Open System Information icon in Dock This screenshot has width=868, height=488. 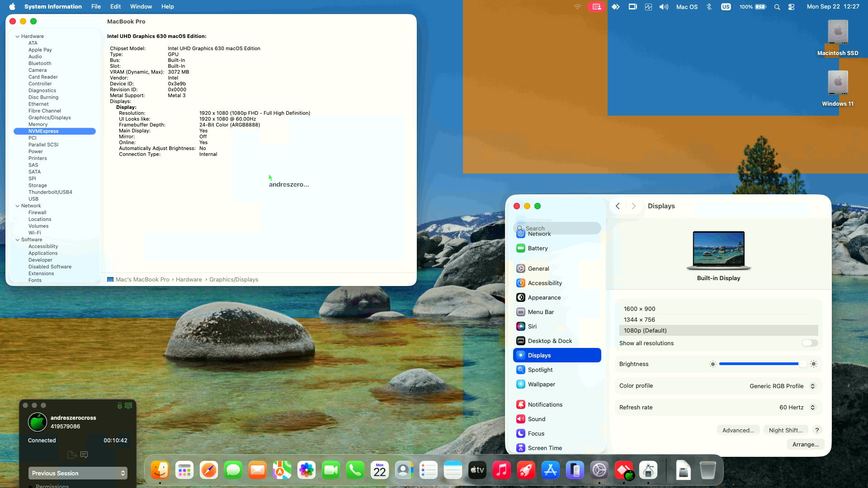pos(648,470)
